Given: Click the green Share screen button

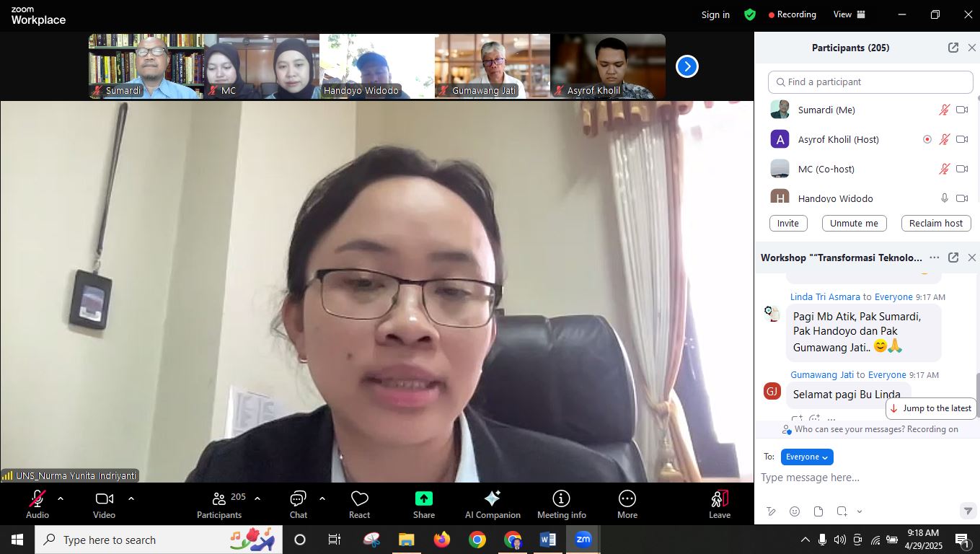Looking at the screenshot, I should 424,499.
